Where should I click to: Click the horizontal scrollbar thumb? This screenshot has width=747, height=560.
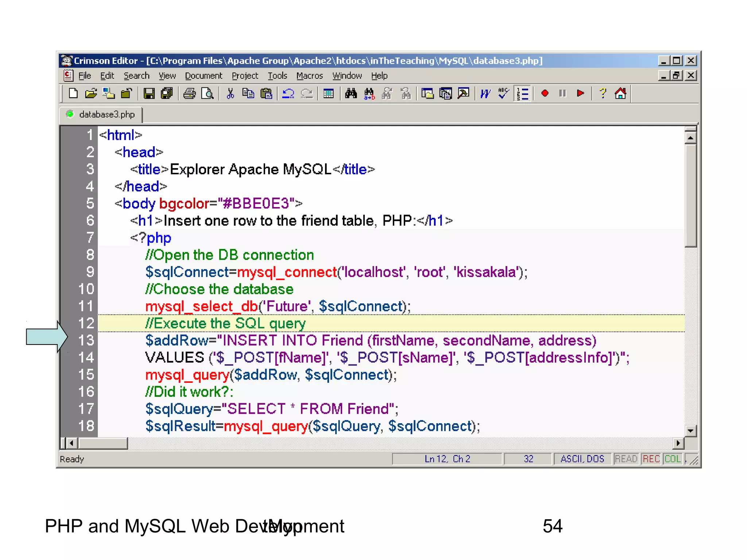(x=103, y=443)
